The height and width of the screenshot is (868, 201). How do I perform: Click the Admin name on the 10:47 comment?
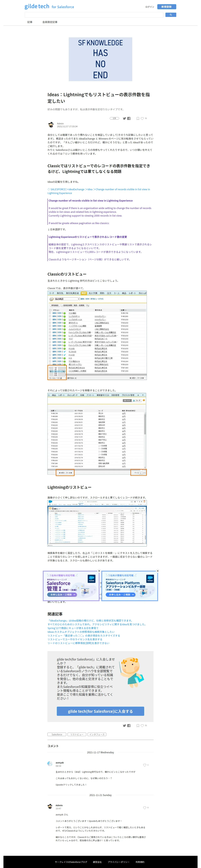click(x=59, y=805)
